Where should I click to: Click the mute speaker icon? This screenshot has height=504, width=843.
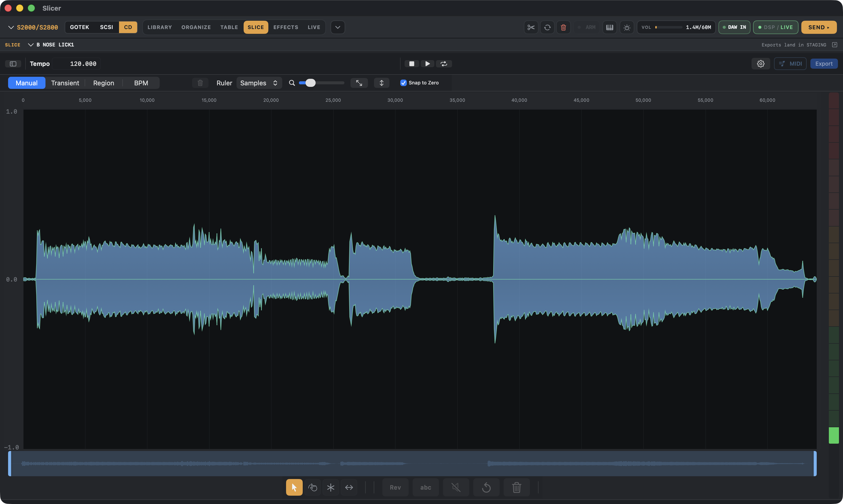(x=456, y=487)
